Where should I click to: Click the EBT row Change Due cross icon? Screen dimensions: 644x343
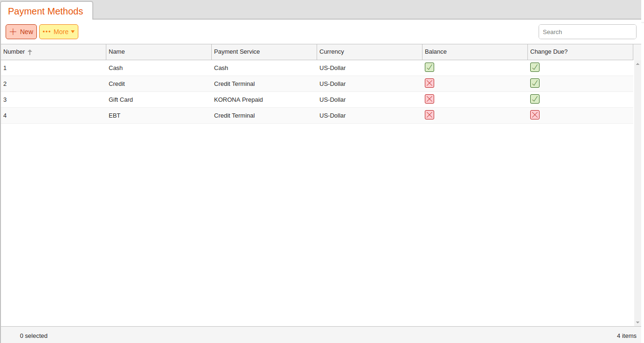pos(535,115)
